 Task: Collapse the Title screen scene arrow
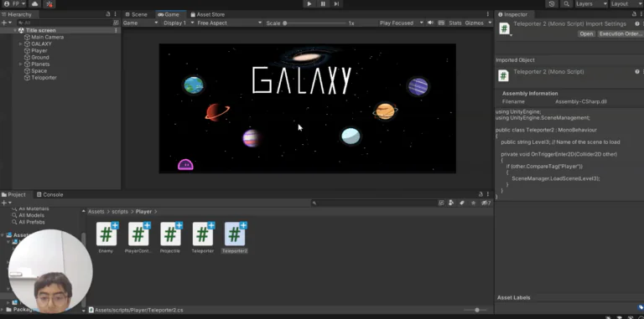(x=15, y=30)
